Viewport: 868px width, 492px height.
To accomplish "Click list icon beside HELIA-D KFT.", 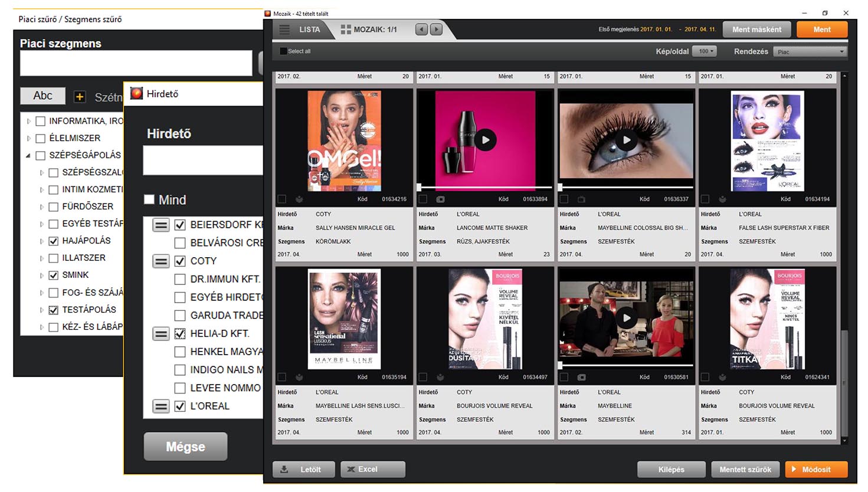I will pos(161,334).
